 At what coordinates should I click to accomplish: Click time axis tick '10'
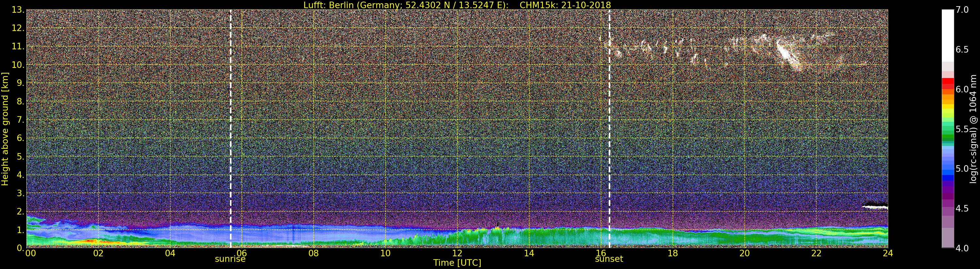pyautogui.click(x=385, y=253)
